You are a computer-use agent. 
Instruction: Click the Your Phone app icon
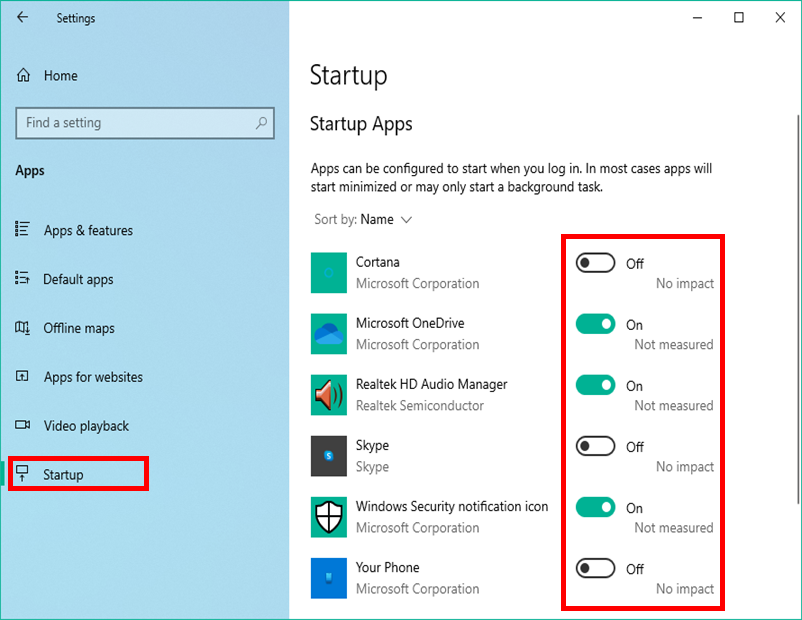(x=329, y=578)
